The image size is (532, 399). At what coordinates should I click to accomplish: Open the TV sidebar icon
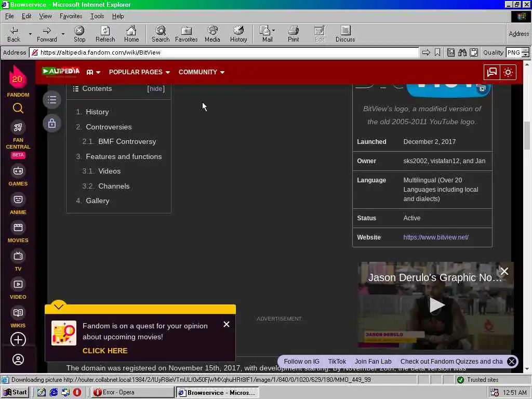click(x=18, y=256)
